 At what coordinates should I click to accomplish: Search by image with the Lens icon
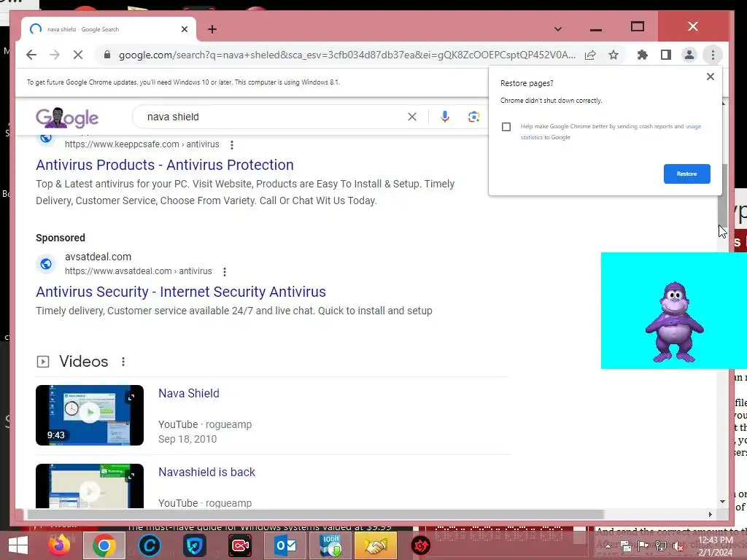(473, 117)
